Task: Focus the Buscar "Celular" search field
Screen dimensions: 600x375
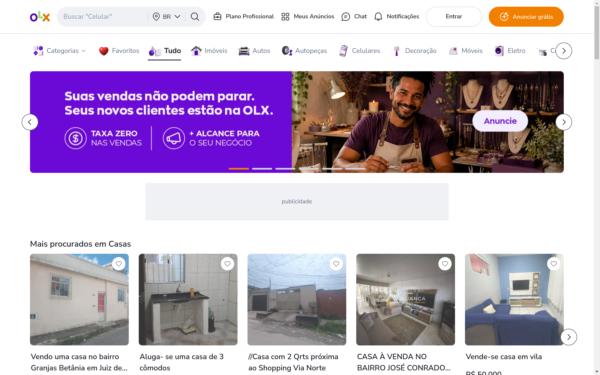Action: point(103,16)
